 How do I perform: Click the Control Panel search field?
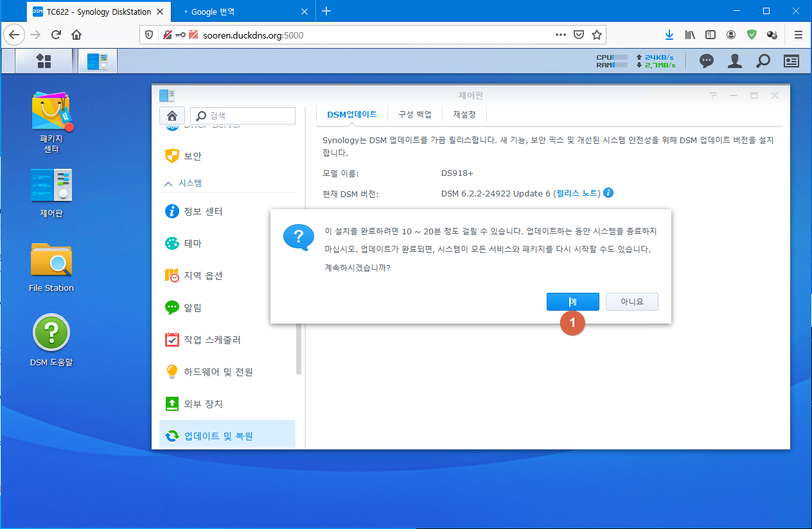(x=243, y=116)
